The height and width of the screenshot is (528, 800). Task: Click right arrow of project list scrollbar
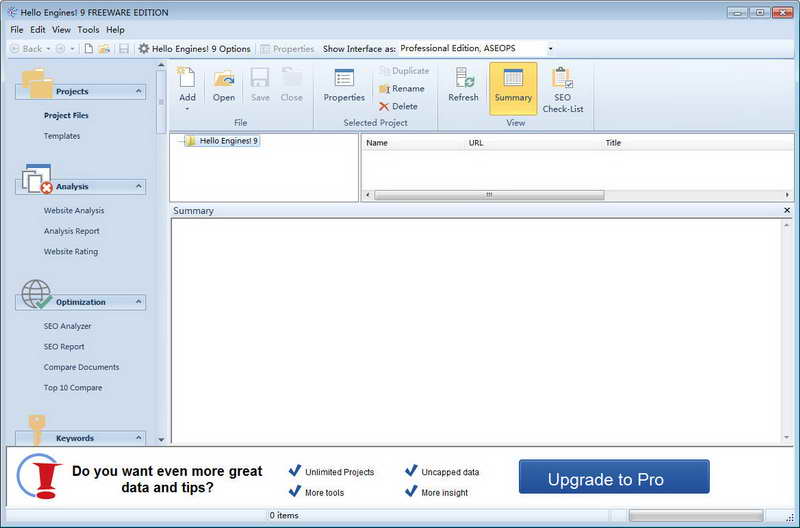[787, 195]
